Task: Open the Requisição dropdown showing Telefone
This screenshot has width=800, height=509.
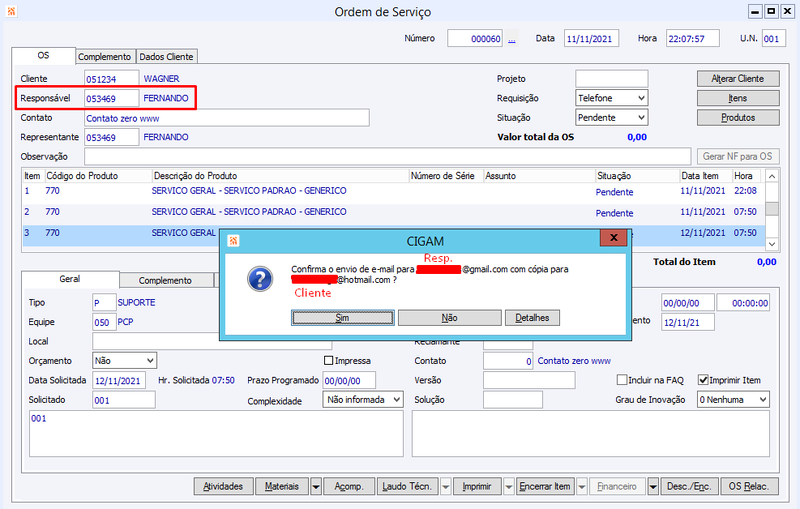Action: pyautogui.click(x=611, y=98)
